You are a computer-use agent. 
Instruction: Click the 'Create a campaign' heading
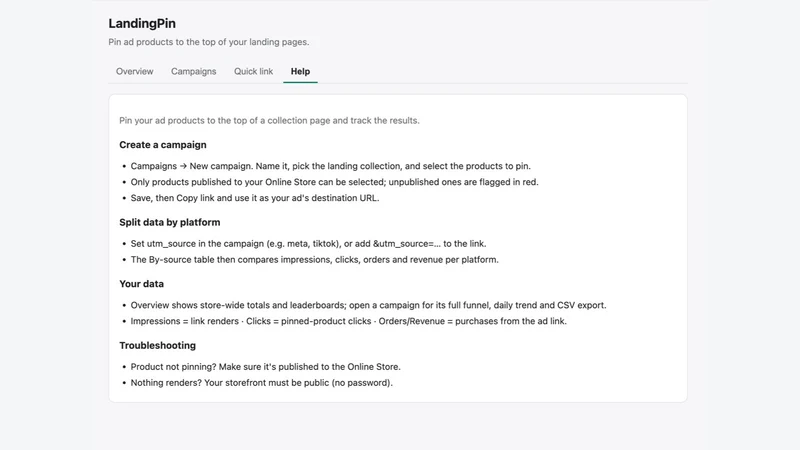(163, 145)
